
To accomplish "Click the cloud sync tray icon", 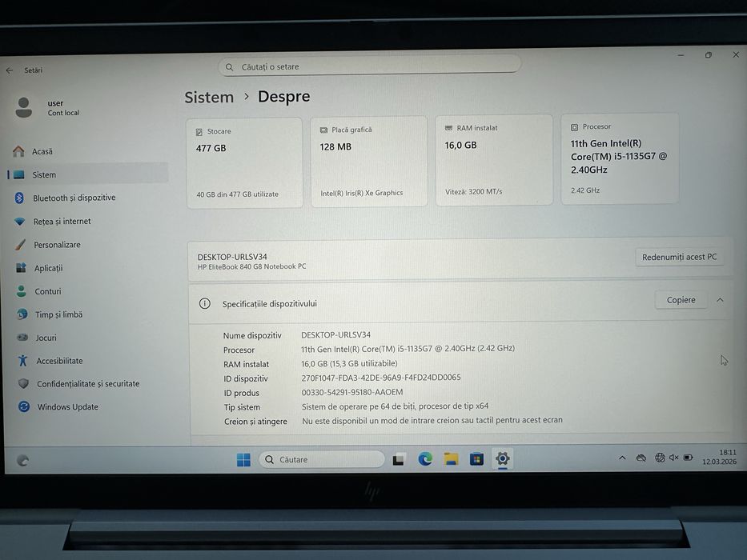I will [641, 458].
